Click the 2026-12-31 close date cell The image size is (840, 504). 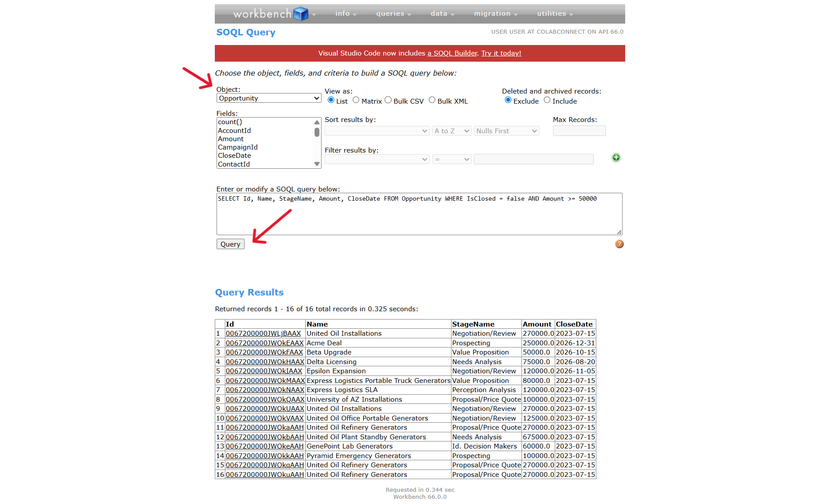pos(575,343)
